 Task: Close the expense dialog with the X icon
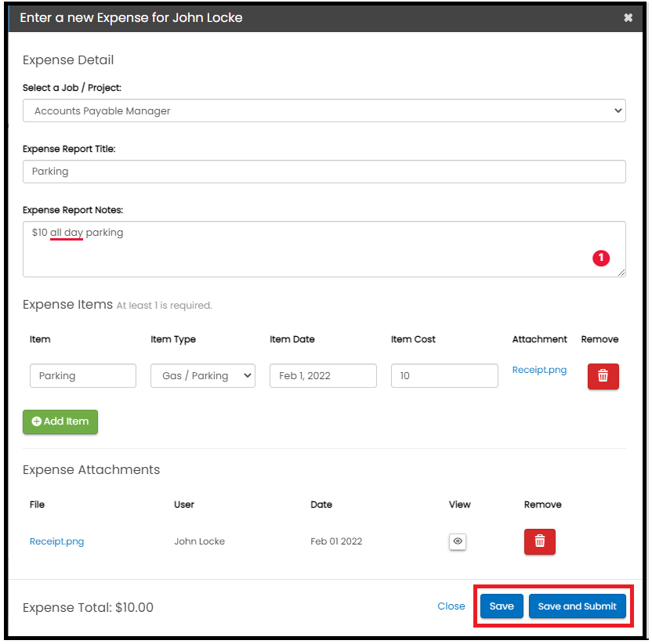tap(628, 17)
